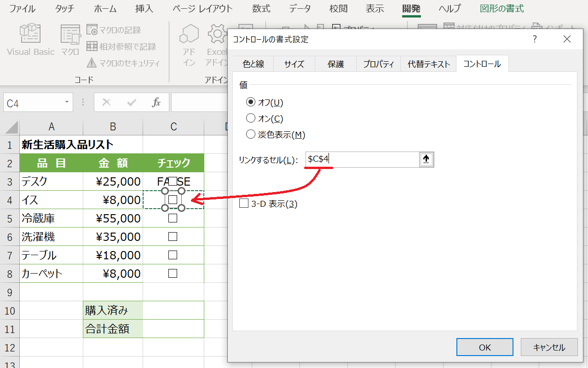
Task: Click the リンクするセル input field
Action: pos(362,159)
